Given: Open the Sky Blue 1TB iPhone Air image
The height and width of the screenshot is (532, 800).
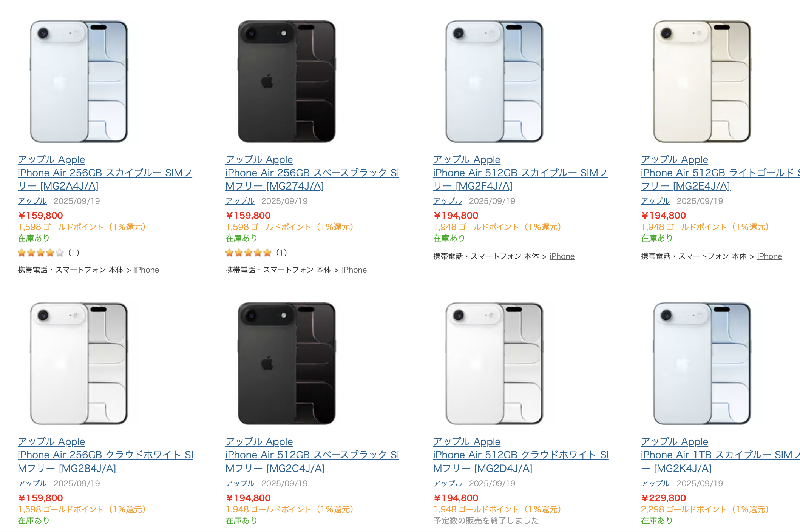Looking at the screenshot, I should (x=702, y=363).
